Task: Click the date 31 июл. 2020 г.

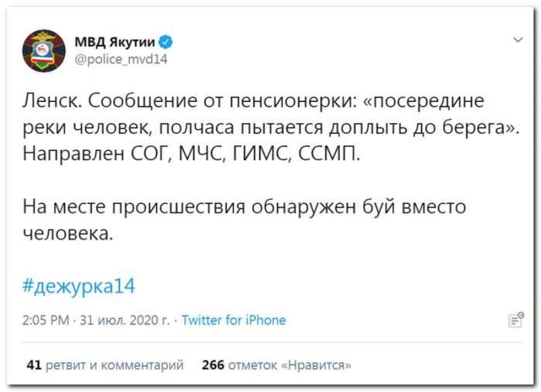Action: coord(125,320)
